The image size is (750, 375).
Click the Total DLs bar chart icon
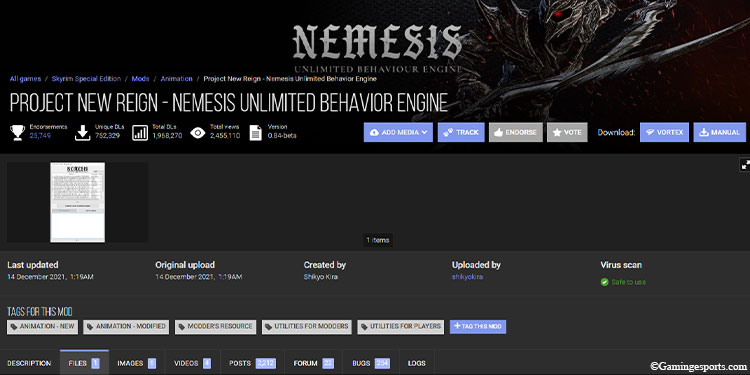coord(140,132)
